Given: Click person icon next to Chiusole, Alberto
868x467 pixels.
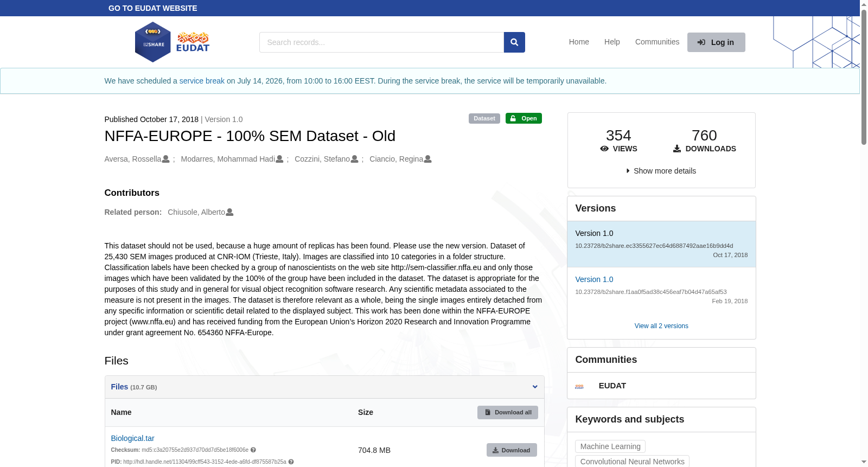Looking at the screenshot, I should click(x=229, y=212).
